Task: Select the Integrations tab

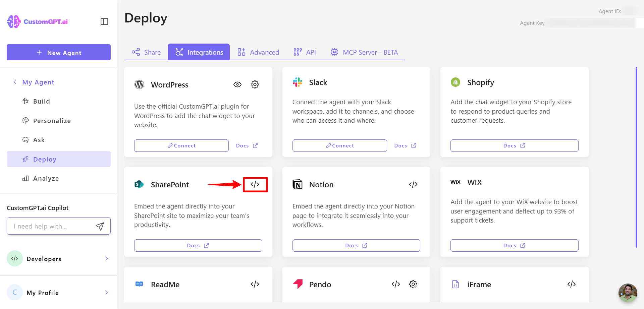Action: tap(199, 52)
